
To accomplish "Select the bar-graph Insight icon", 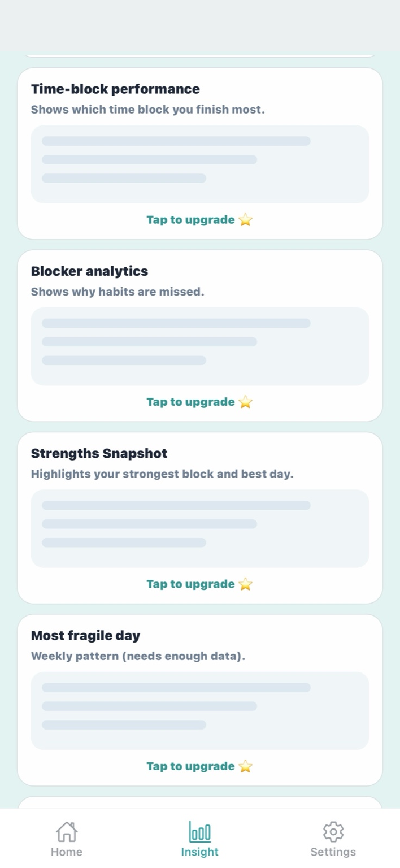I will (x=199, y=832).
